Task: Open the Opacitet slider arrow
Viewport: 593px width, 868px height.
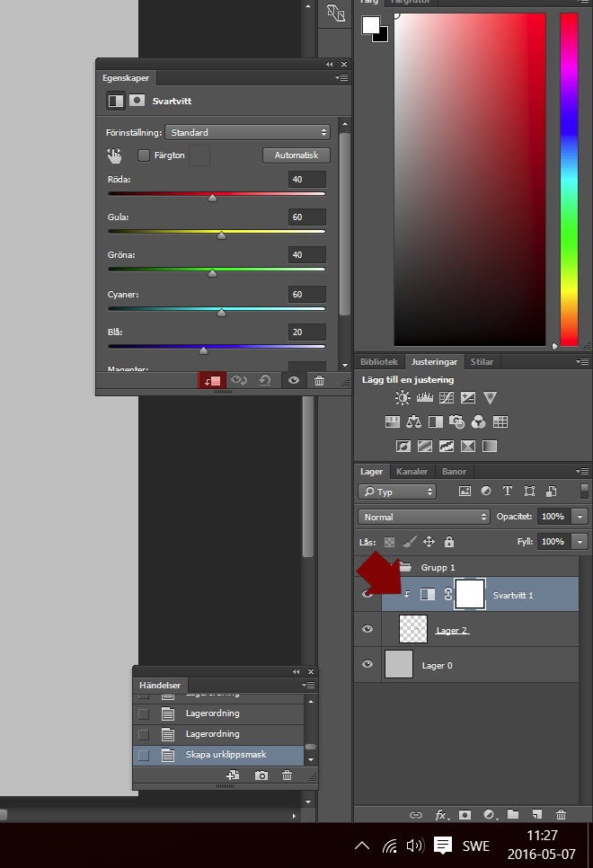Action: coord(580,517)
